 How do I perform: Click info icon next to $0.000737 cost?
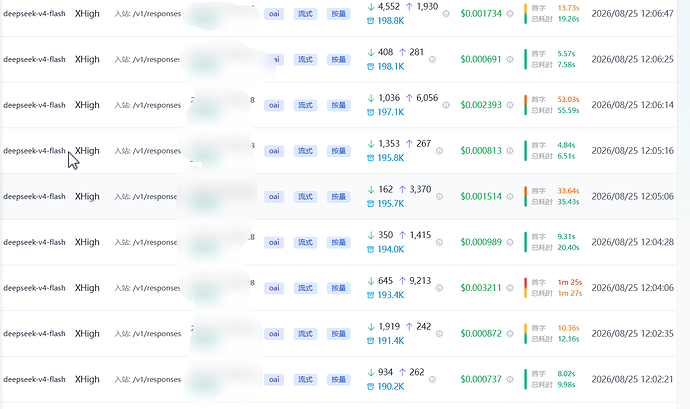point(510,380)
